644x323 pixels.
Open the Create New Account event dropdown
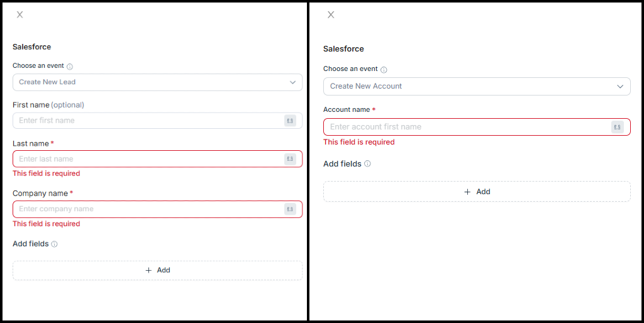tap(477, 86)
